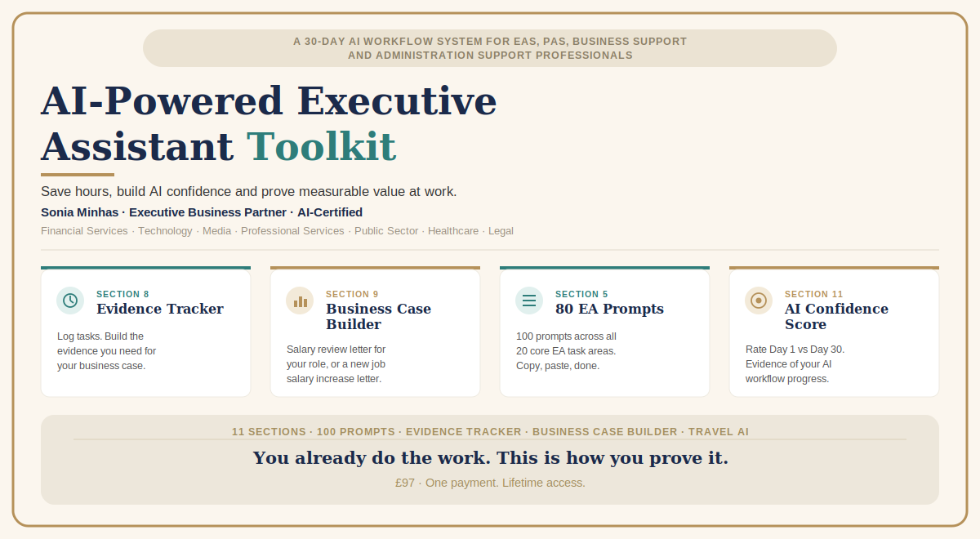Viewport: 980px width, 539px height.
Task: Click the list lines icon for 80 EA Prompts
Action: [529, 301]
